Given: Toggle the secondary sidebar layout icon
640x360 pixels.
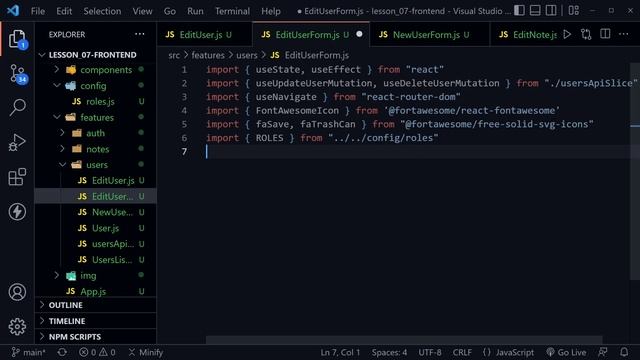Looking at the screenshot, I should tap(551, 11).
